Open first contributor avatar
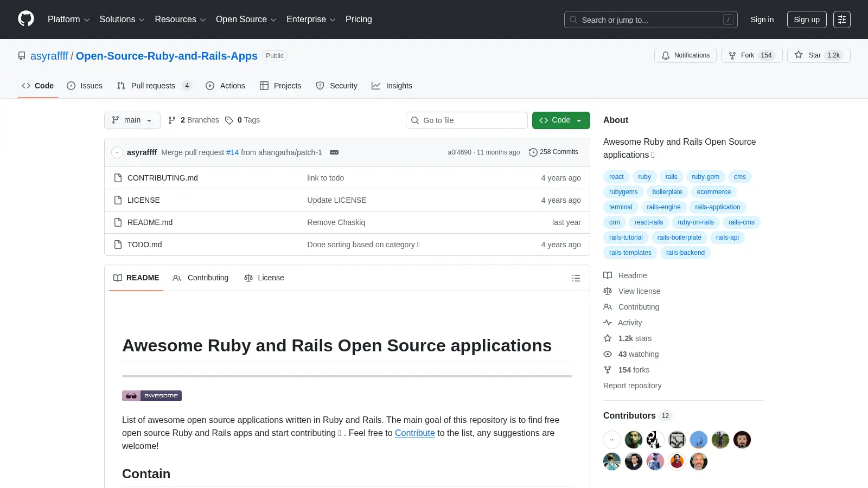868x488 pixels. [x=612, y=440]
